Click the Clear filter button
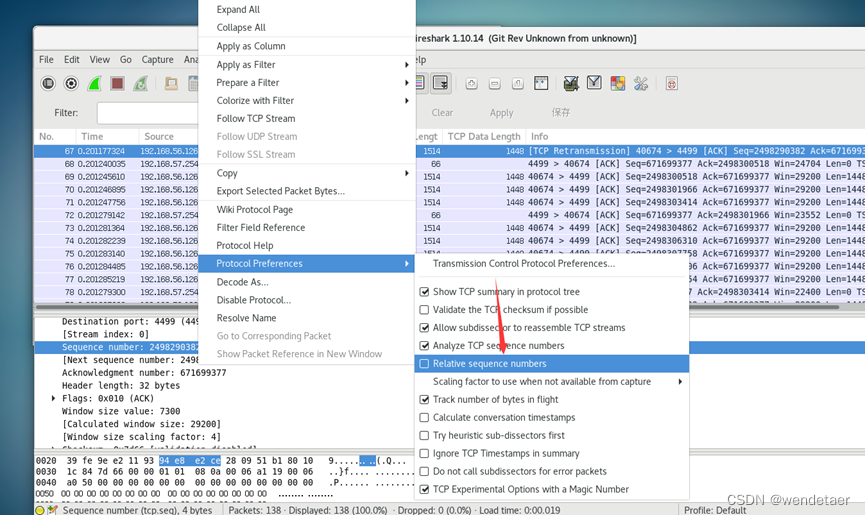Image resolution: width=865 pixels, height=515 pixels. point(442,113)
